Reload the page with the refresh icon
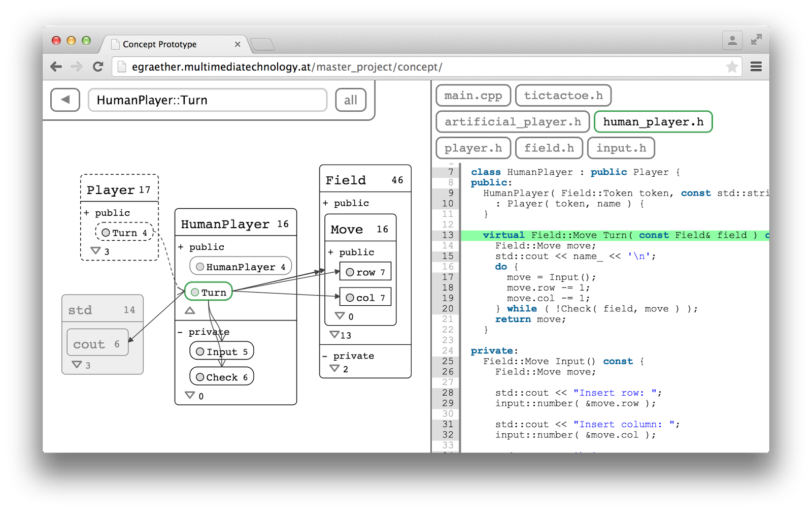Viewport: 812px width, 512px height. coord(98,67)
